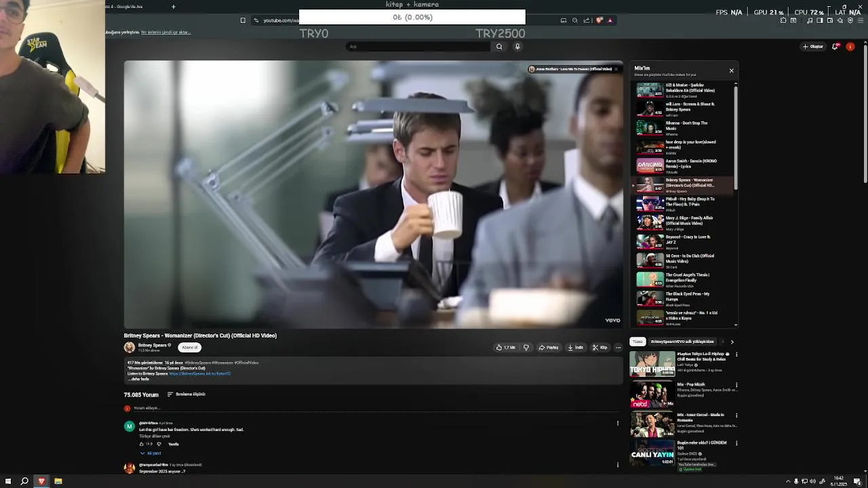Like the 'Let this girl have her freedom' comment
The height and width of the screenshot is (488, 868).
tap(142, 444)
